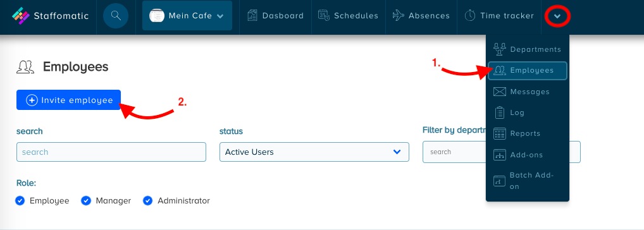Uncheck the Employee role checkbox
This screenshot has width=644, height=230.
pos(20,201)
